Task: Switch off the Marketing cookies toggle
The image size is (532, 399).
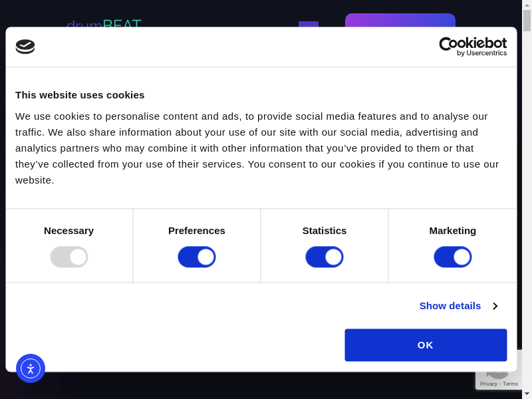Action: coord(453,257)
